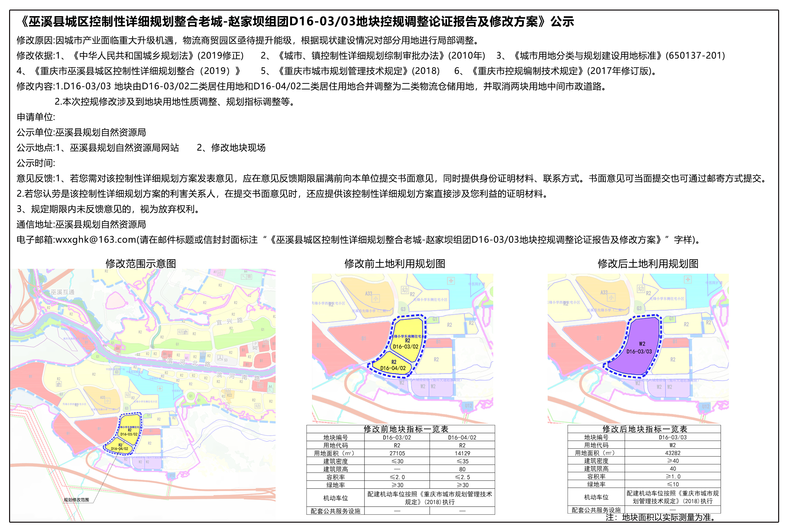Click the heading 修改后土地利用规划图
The width and height of the screenshot is (788, 532).
click(x=648, y=264)
